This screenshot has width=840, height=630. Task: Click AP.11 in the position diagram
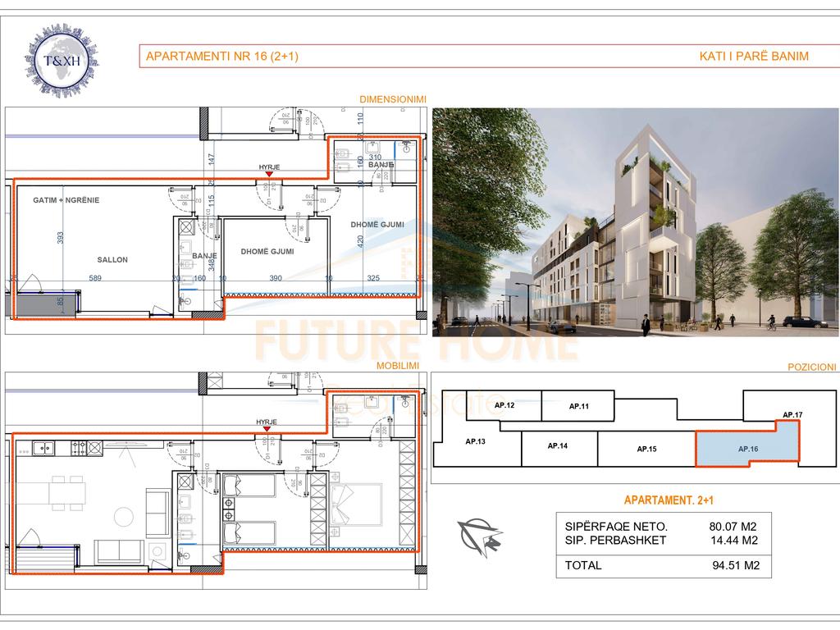click(579, 406)
